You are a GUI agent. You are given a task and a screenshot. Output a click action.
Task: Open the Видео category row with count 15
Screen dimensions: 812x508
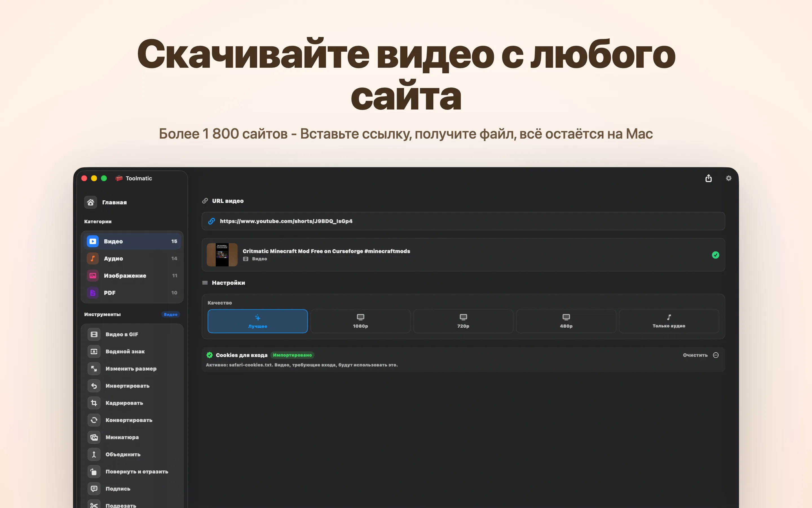click(x=132, y=241)
